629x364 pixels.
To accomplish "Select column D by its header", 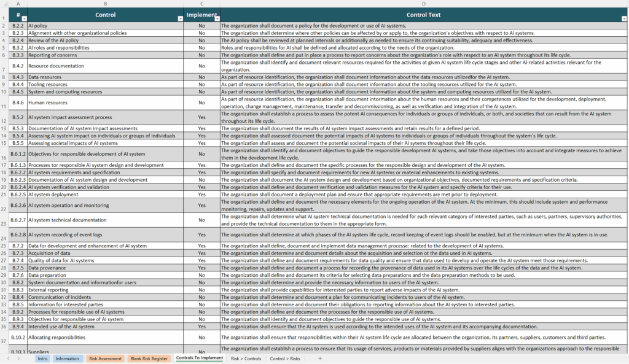I will pyautogui.click(x=424, y=5).
